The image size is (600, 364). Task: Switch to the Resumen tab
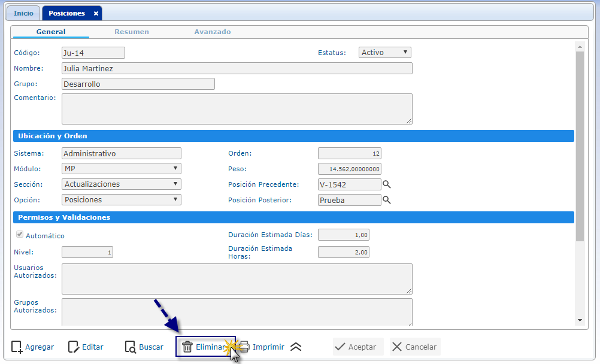(132, 32)
